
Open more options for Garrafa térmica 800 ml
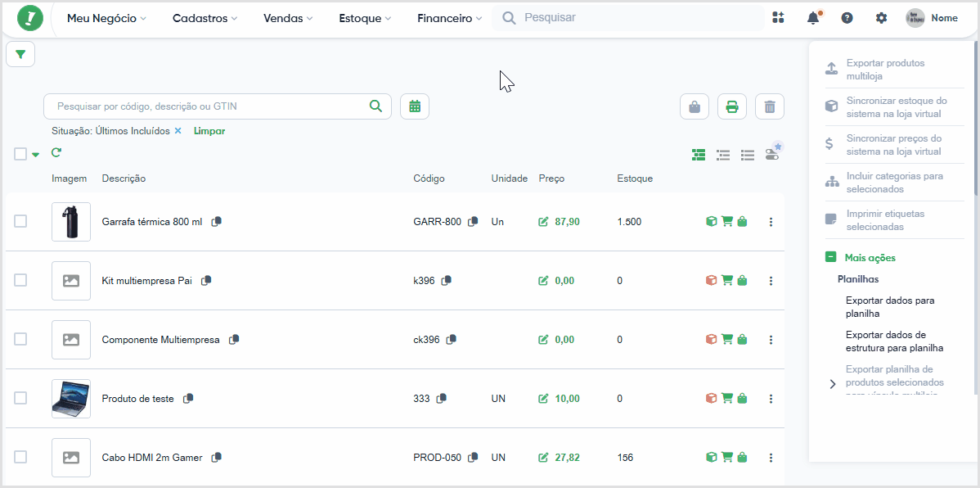[771, 221]
